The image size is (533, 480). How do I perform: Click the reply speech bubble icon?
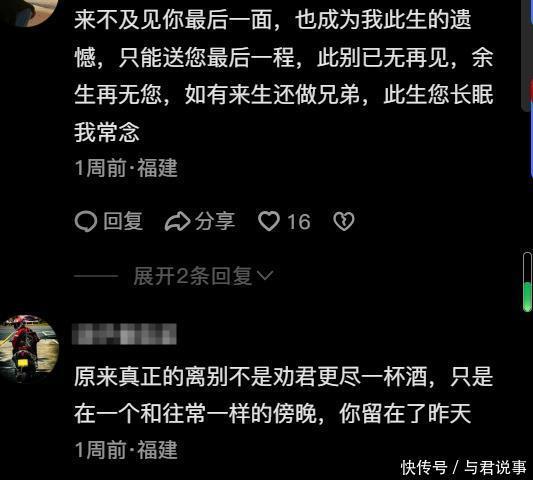click(86, 222)
